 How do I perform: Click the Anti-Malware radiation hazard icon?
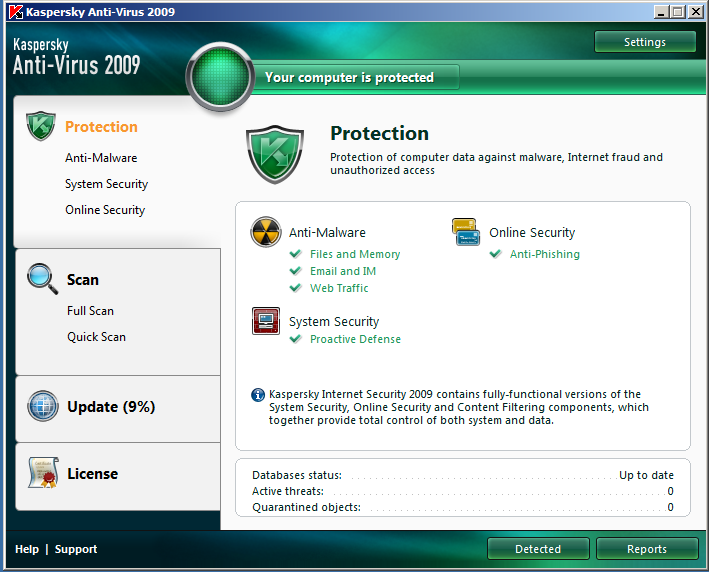pyautogui.click(x=266, y=232)
